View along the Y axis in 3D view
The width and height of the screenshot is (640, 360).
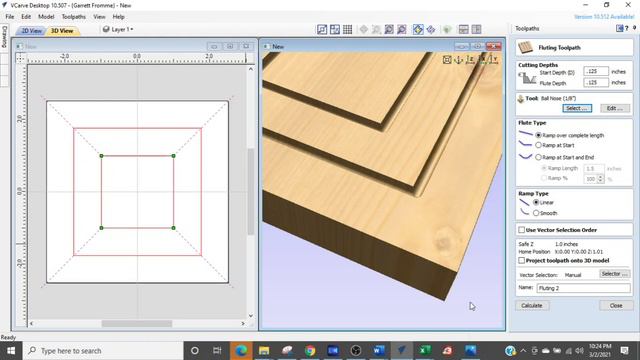(x=494, y=60)
